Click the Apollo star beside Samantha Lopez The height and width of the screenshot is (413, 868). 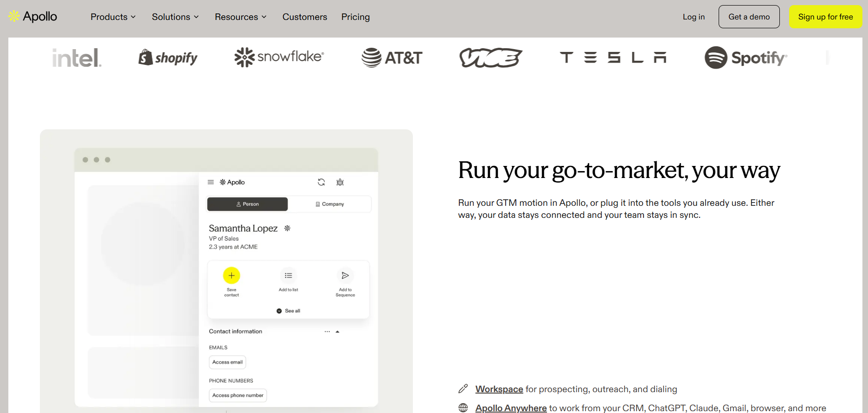click(x=288, y=228)
